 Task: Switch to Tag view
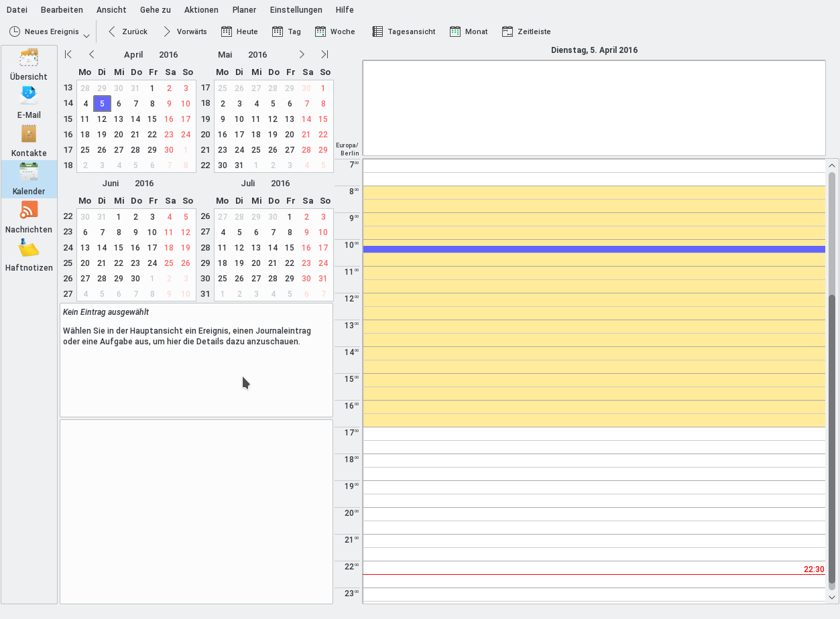click(x=286, y=31)
